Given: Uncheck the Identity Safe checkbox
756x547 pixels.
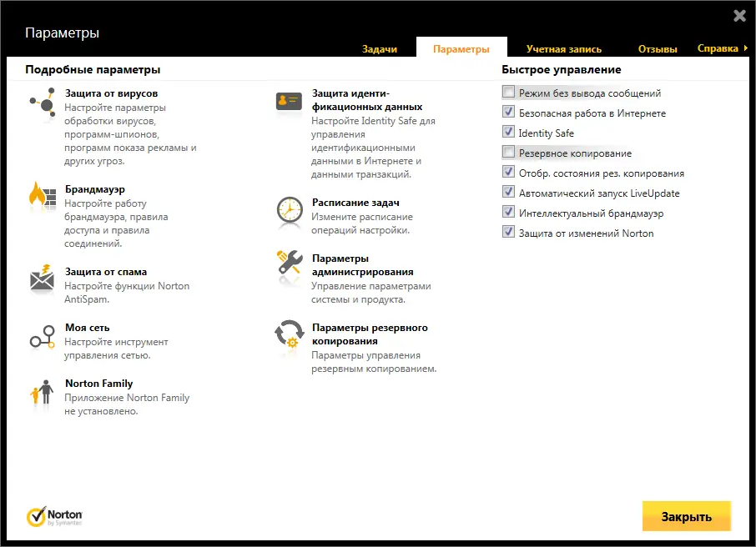Looking at the screenshot, I should [508, 132].
